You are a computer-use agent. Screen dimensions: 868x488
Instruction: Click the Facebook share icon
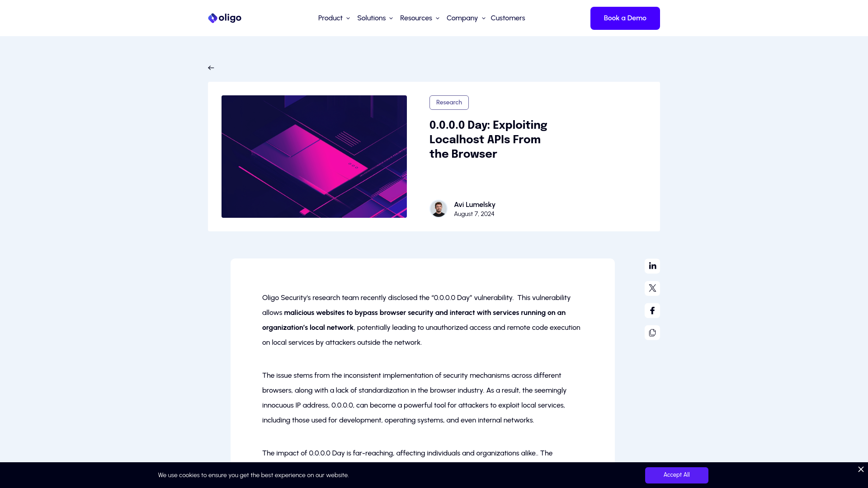point(652,310)
